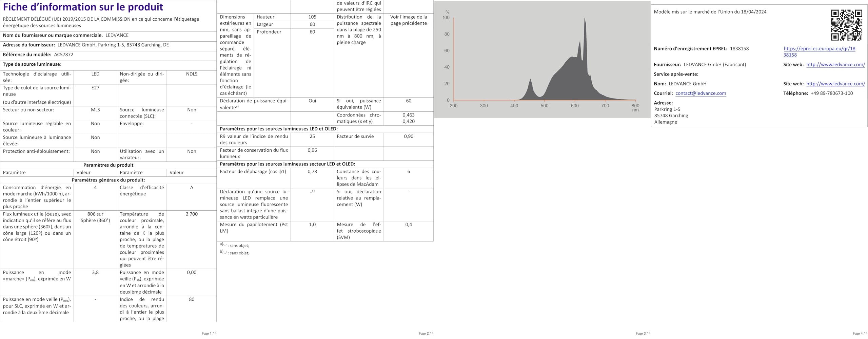Click the blue spectrum peak near 450 nm
Image resolution: width=868 pixels, height=339 pixels.
coord(530,81)
